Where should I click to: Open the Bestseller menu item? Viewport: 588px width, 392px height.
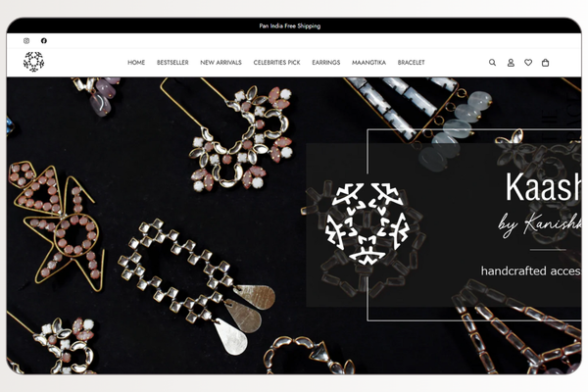coord(172,63)
